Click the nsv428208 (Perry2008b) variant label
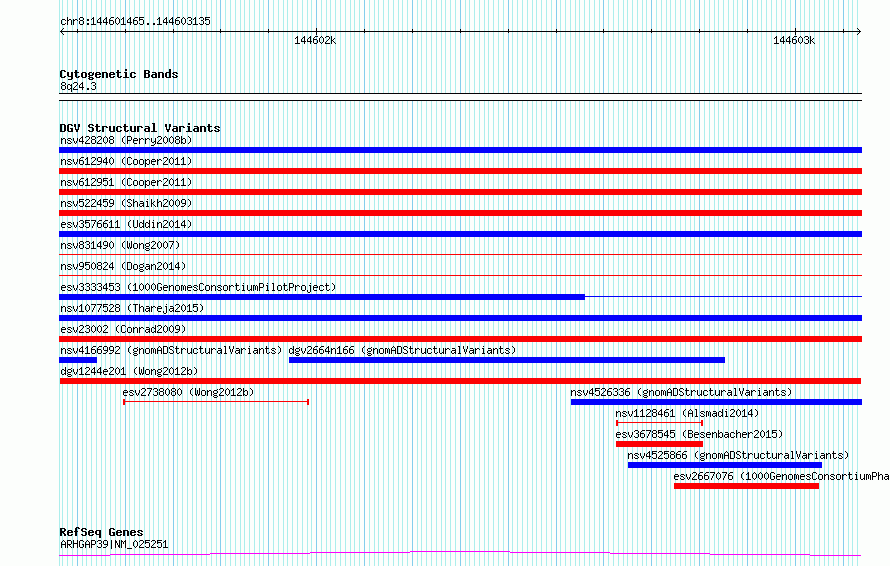The height and width of the screenshot is (566, 890). (126, 140)
